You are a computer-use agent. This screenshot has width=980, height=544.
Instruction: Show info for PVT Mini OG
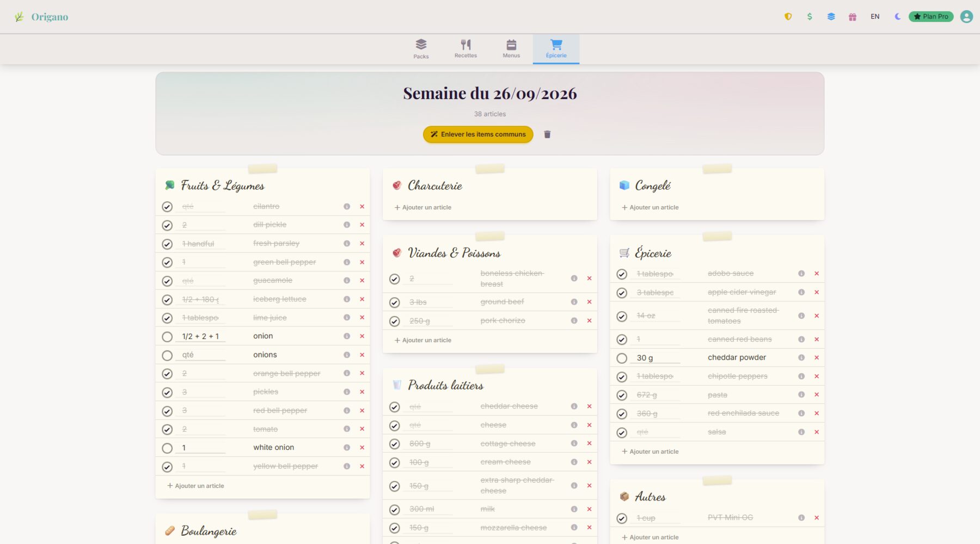801,518
